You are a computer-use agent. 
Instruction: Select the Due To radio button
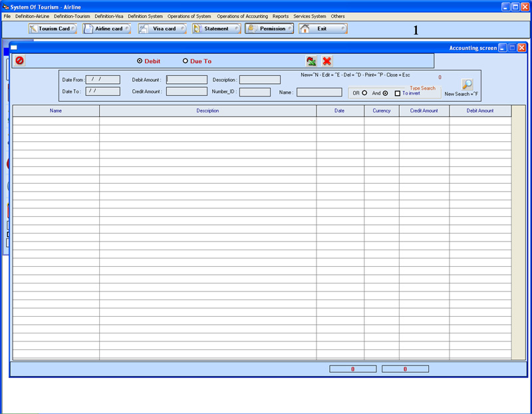186,61
